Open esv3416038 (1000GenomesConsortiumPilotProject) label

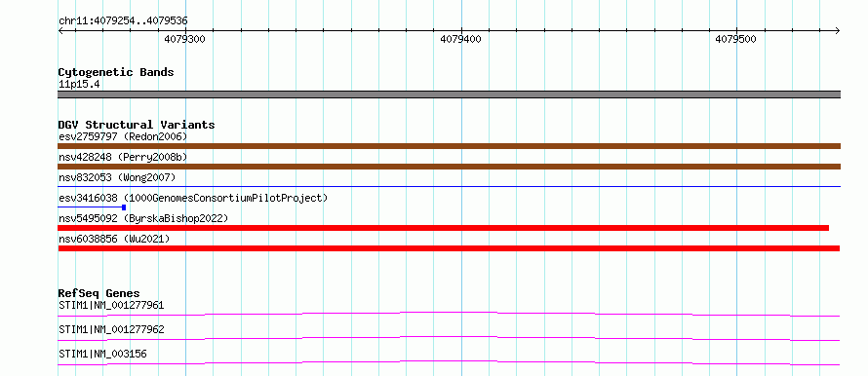coord(193,198)
